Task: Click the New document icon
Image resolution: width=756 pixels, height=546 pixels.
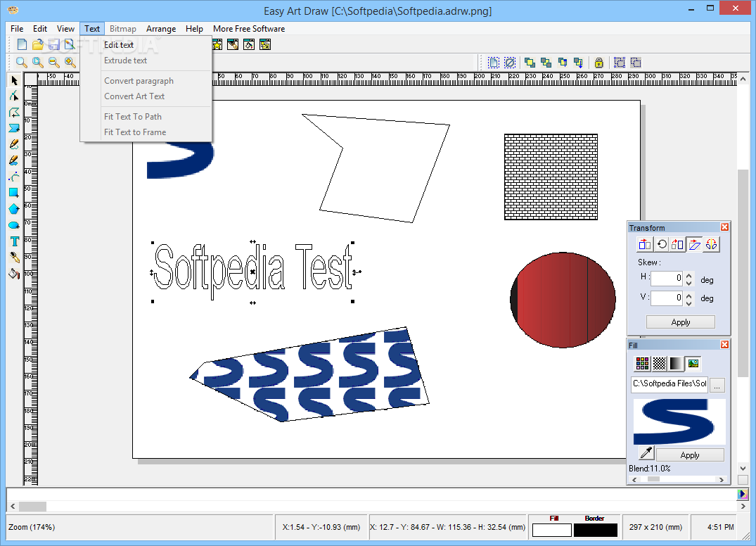Action: point(22,45)
